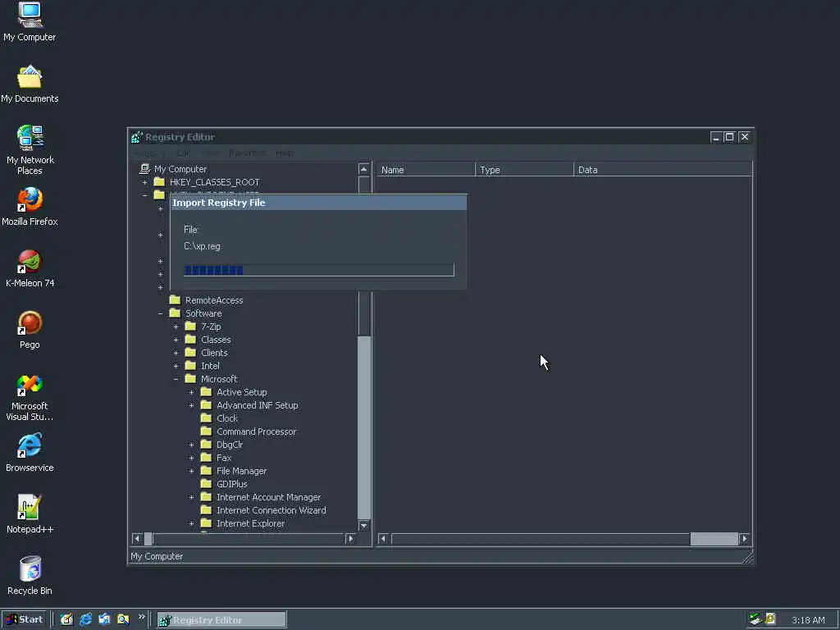Select the Command Processor key

pos(256,431)
